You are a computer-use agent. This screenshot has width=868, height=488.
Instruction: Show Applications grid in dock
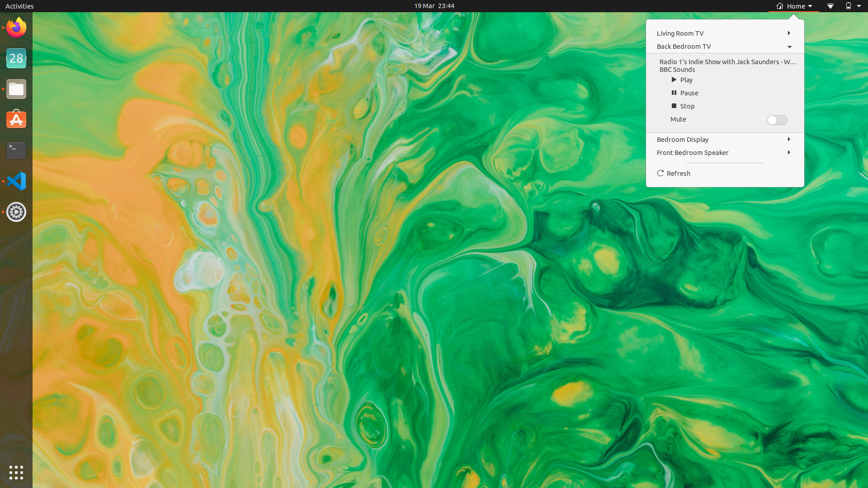(16, 473)
